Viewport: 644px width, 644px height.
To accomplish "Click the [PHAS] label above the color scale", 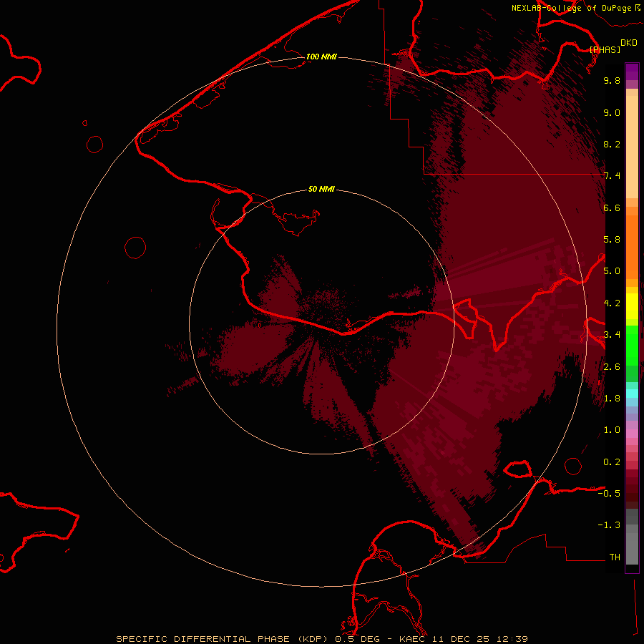I will tap(605, 49).
